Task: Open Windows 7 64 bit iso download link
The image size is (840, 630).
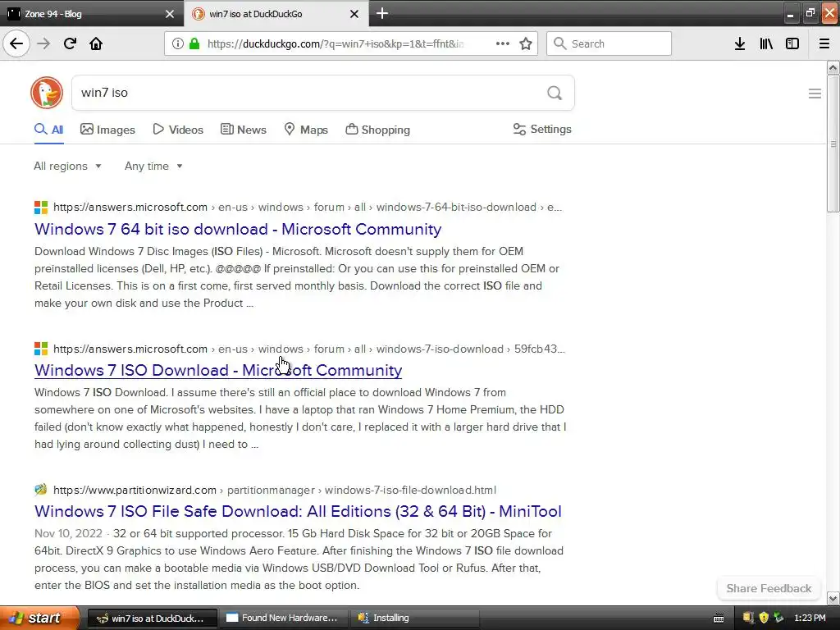Action: coord(238,229)
